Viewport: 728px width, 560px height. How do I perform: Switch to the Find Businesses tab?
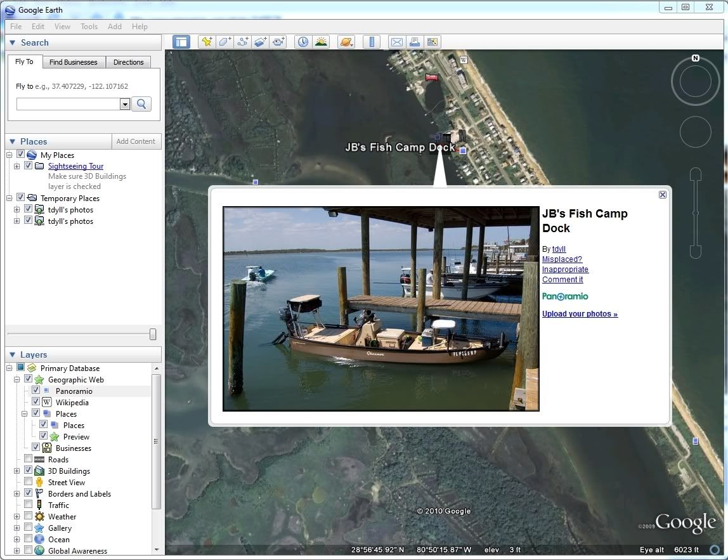tap(74, 62)
